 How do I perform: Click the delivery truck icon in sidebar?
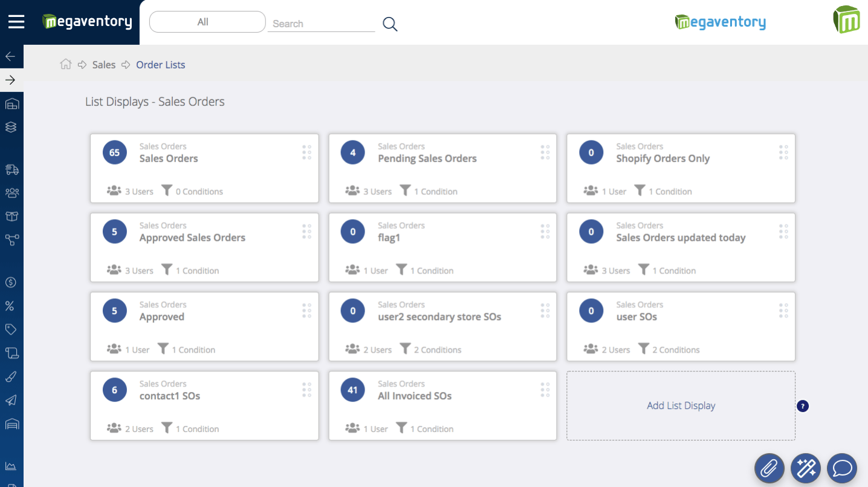pos(11,169)
